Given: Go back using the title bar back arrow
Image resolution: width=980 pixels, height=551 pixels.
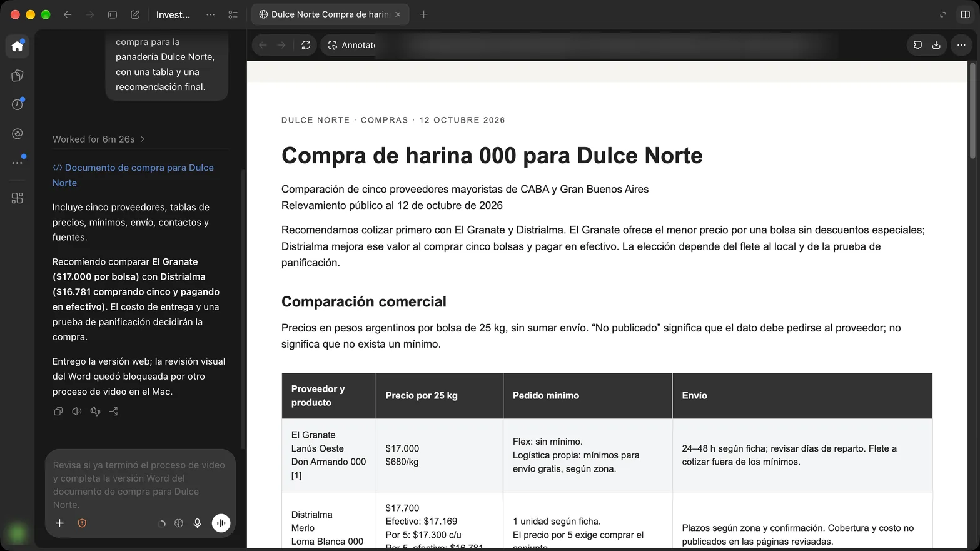Looking at the screenshot, I should [x=68, y=14].
